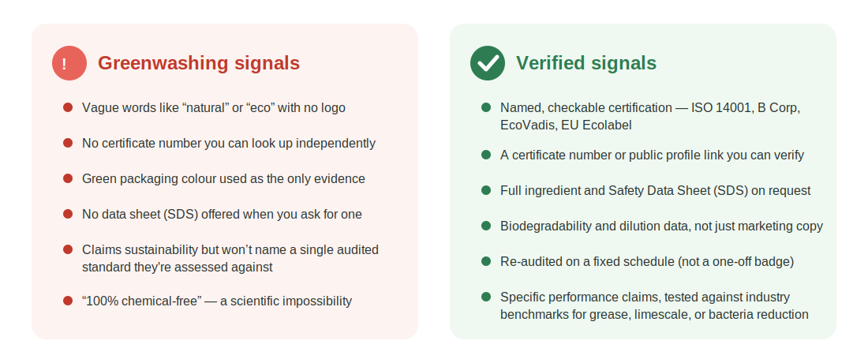Click the green checkmark verified icon
The image size is (868, 363).
(x=488, y=63)
